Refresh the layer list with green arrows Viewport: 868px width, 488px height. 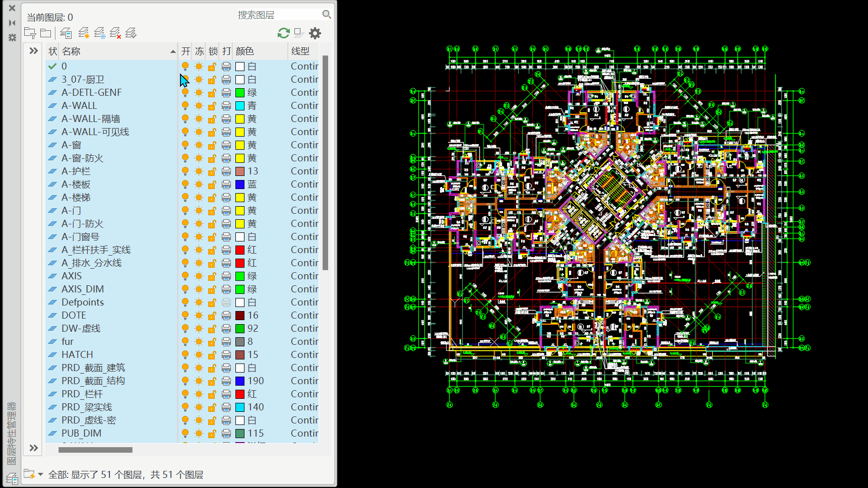point(283,33)
